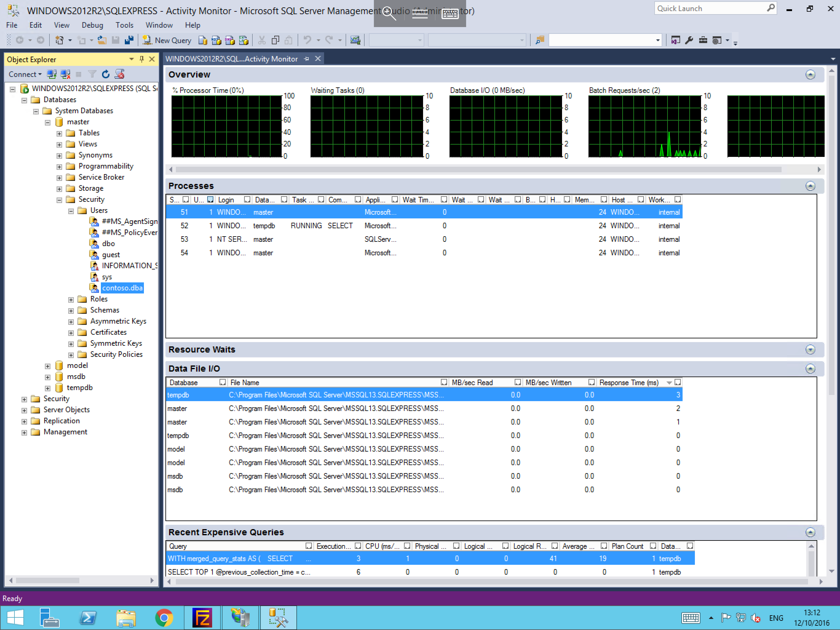Click the tempdb highlighted process row 52
Viewport: 840px width, 630px height.
pos(423,226)
